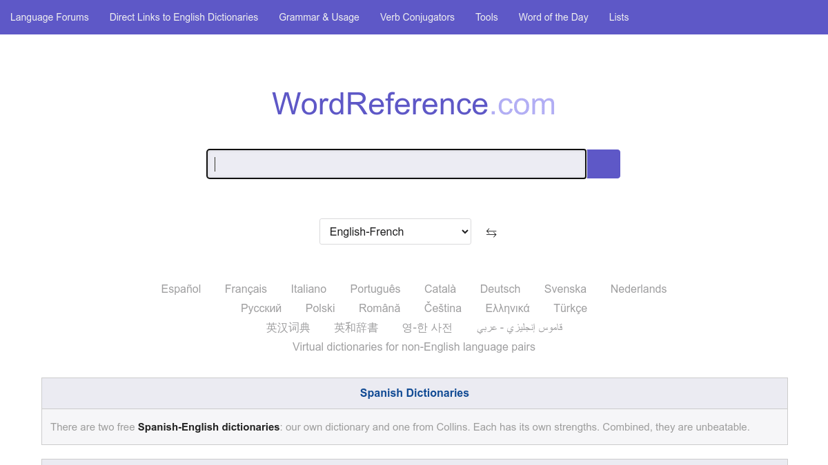Open Virtual dictionaries for non-English language pairs
The width and height of the screenshot is (828, 465).
tap(413, 347)
